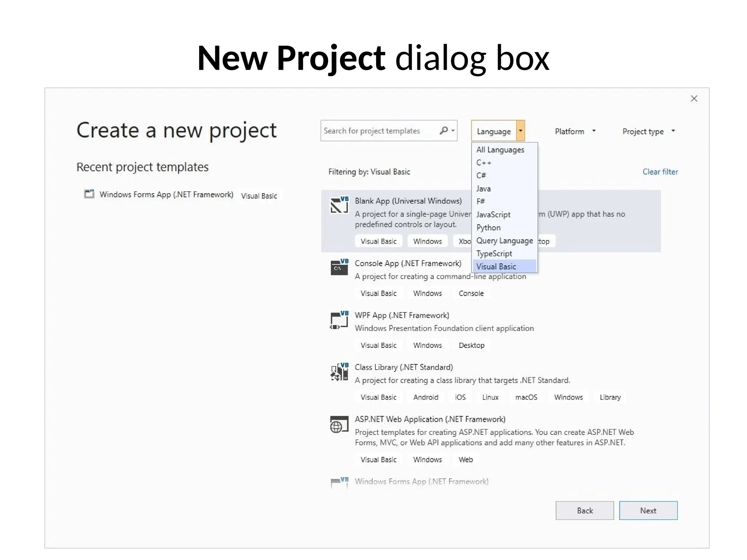Click the Clear filter link
Viewport: 747px width, 560px height.
(x=660, y=172)
